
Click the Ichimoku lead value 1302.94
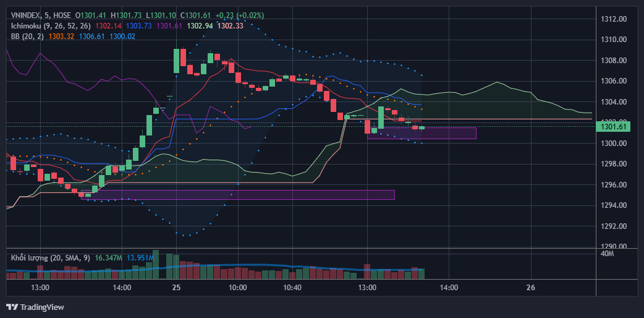(200, 25)
